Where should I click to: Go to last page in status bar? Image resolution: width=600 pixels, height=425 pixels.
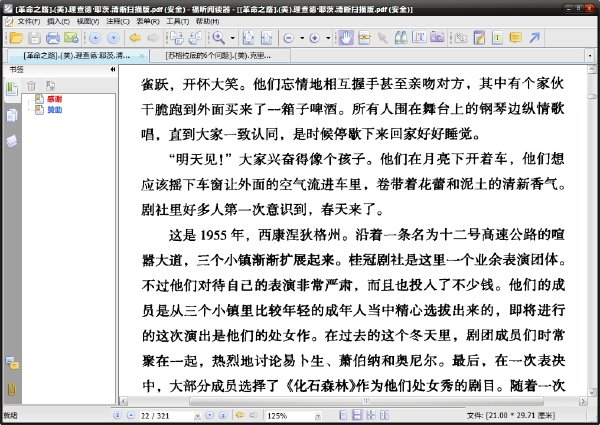[223, 415]
